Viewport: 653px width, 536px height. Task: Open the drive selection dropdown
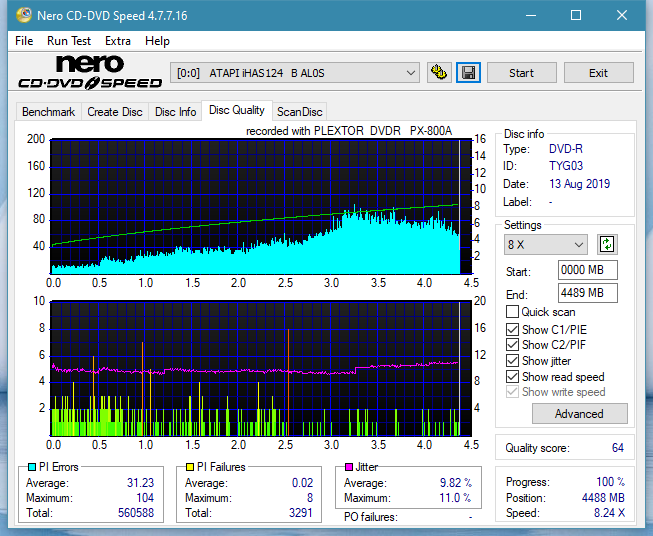tap(294, 73)
